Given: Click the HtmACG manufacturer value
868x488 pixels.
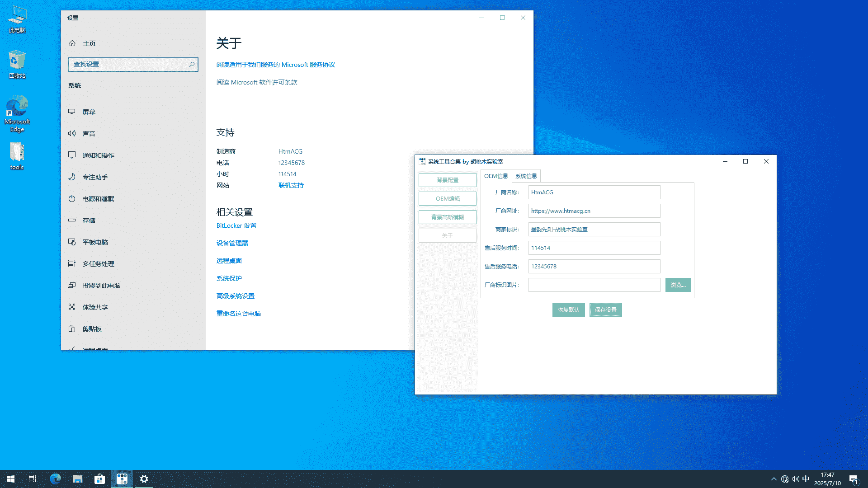Looking at the screenshot, I should coord(290,151).
